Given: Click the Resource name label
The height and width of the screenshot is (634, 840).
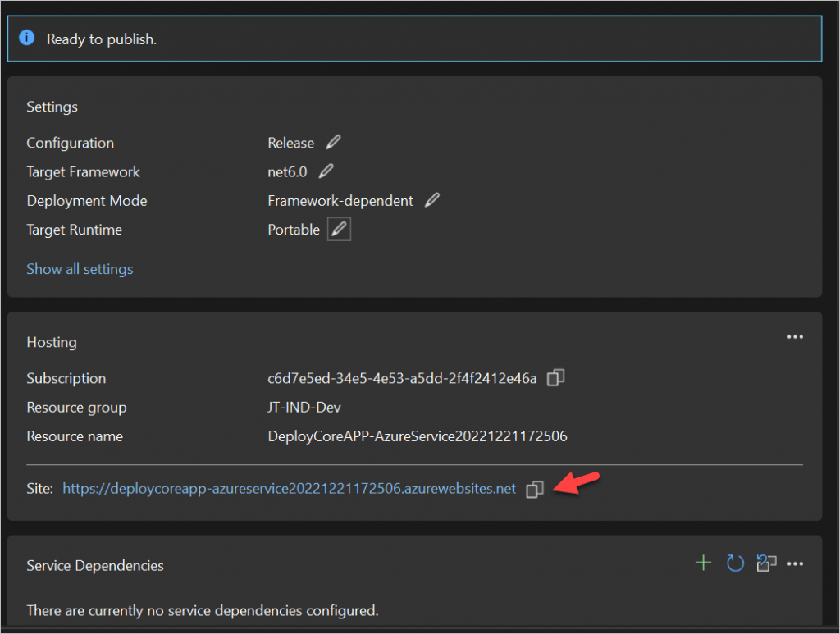Looking at the screenshot, I should 75,436.
